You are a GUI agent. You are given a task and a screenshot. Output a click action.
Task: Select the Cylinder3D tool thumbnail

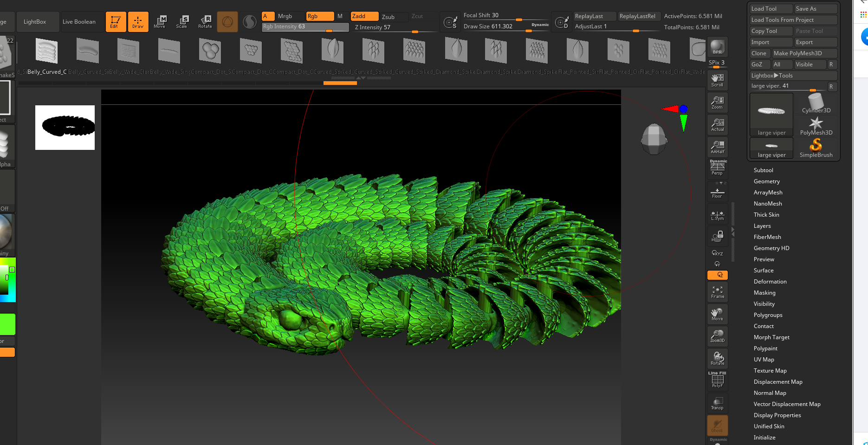coord(816,103)
